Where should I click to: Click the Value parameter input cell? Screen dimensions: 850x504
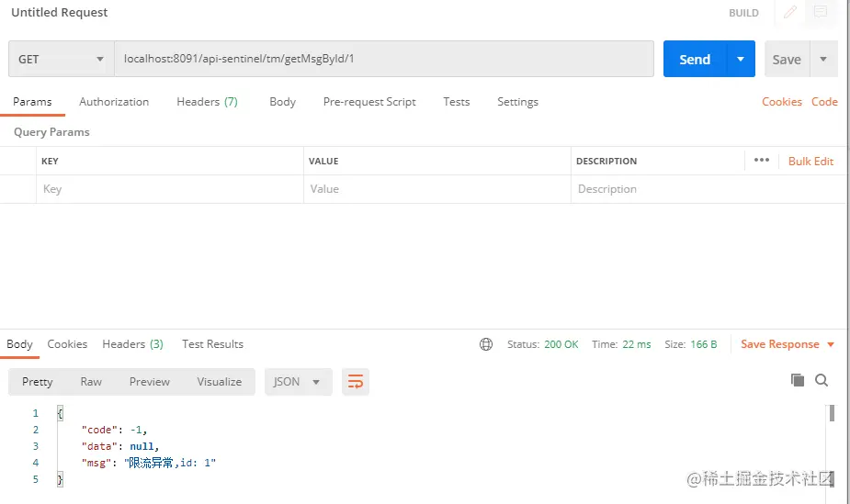click(436, 189)
